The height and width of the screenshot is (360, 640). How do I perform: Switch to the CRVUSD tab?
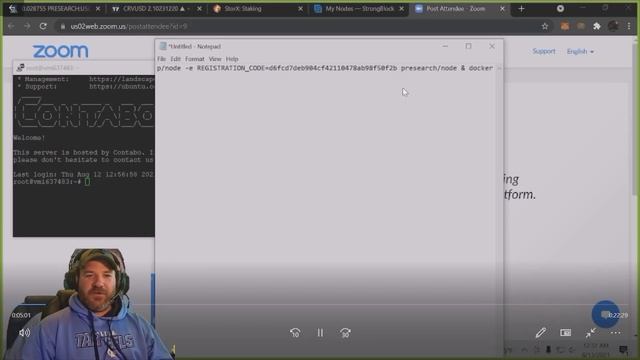coord(156,9)
